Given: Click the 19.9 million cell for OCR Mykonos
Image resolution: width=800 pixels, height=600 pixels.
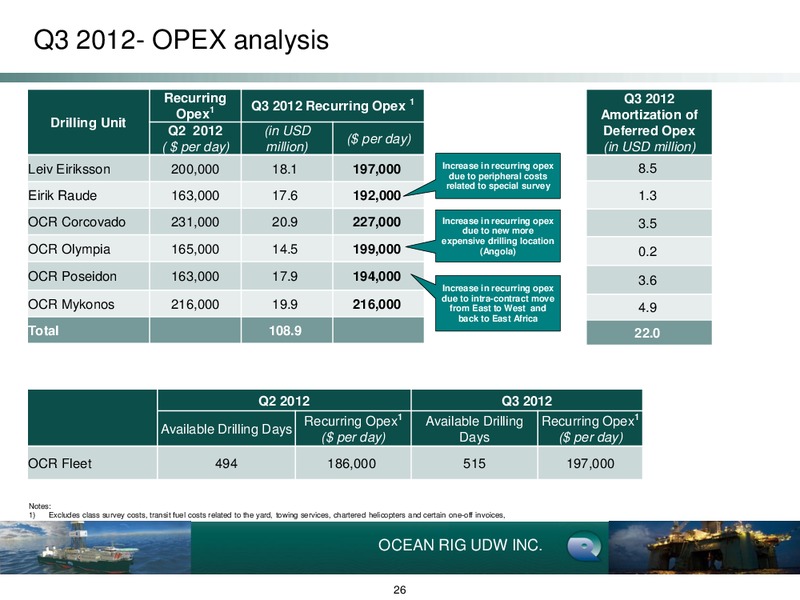Looking at the screenshot, I should point(285,304).
